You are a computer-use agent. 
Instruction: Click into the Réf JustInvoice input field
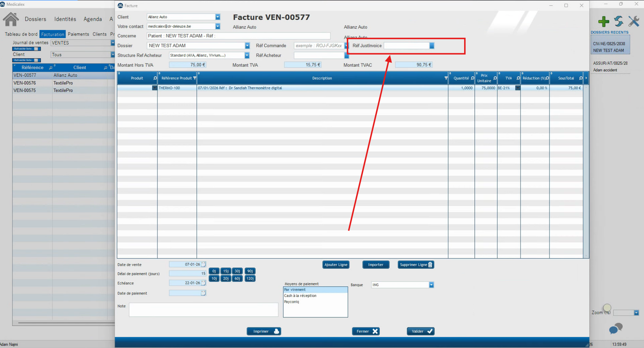coord(406,46)
